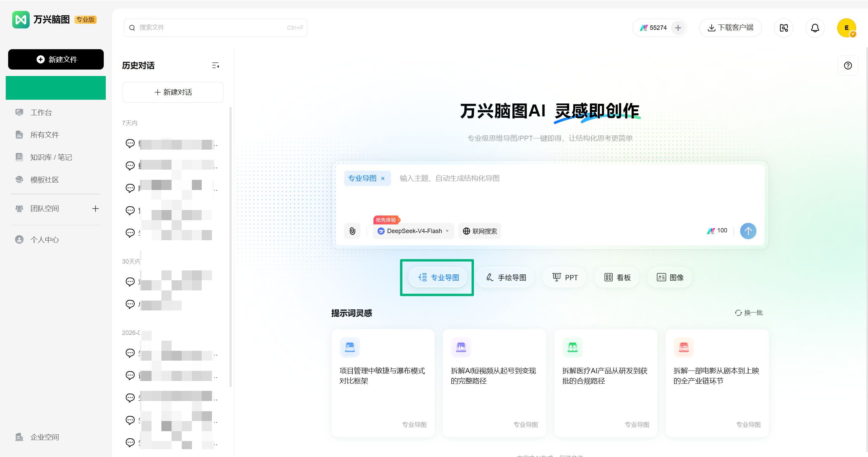Select the 看板 mode tab

tap(617, 278)
